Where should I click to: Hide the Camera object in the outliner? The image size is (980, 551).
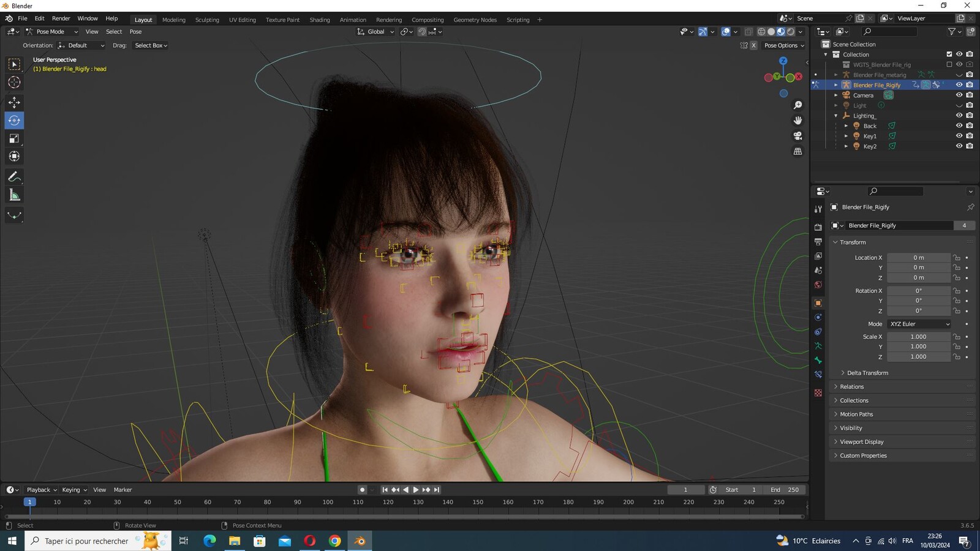(959, 95)
